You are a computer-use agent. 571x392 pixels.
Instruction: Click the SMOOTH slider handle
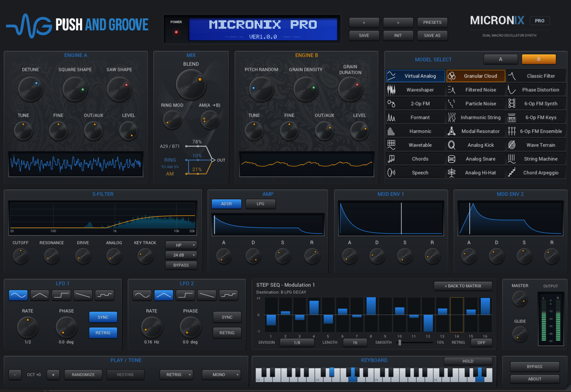point(400,343)
